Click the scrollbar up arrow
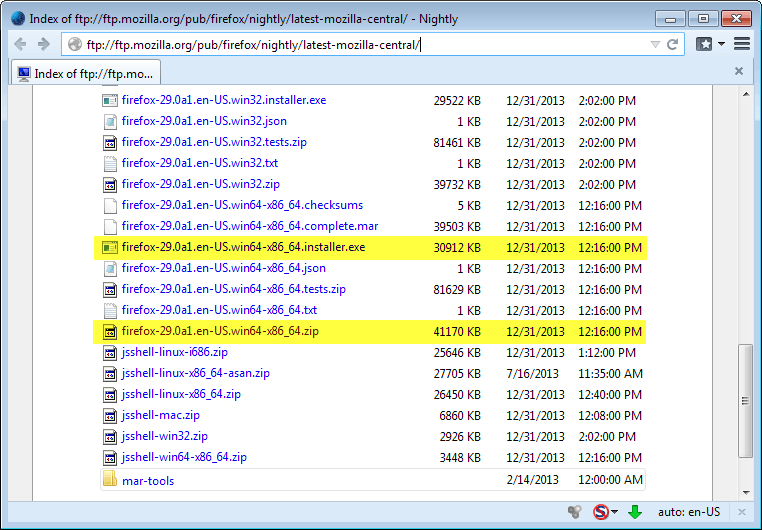The width and height of the screenshot is (762, 530). [x=746, y=94]
